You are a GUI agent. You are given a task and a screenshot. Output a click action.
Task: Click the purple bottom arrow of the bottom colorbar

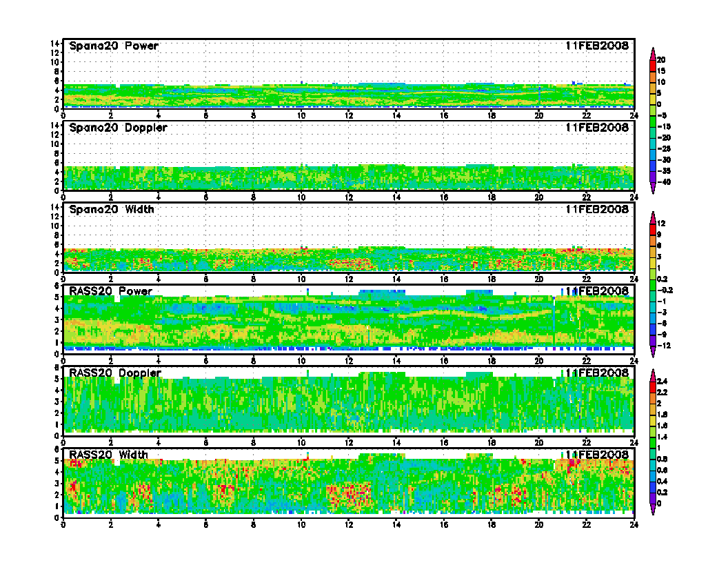point(653,509)
